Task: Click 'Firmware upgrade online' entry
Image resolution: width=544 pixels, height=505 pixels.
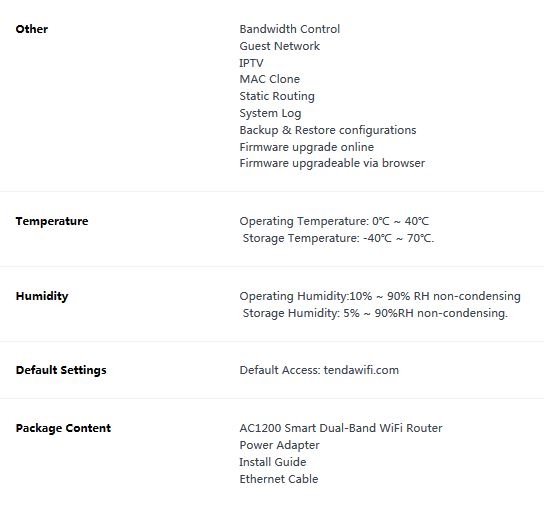Action: click(306, 147)
